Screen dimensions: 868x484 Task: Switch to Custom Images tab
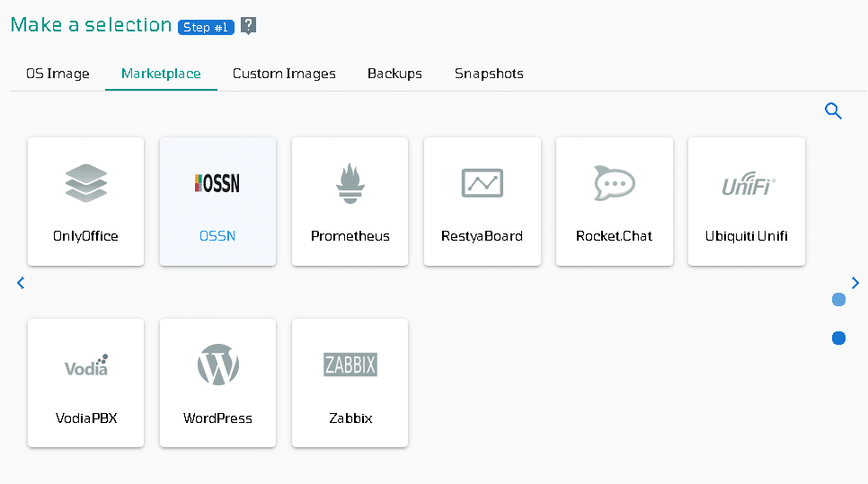tap(284, 74)
